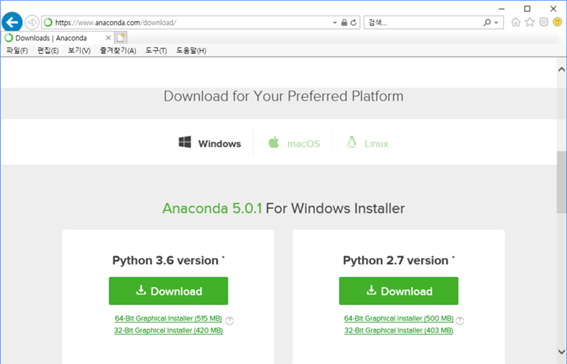Open the 파일(F) menu

tap(17, 51)
